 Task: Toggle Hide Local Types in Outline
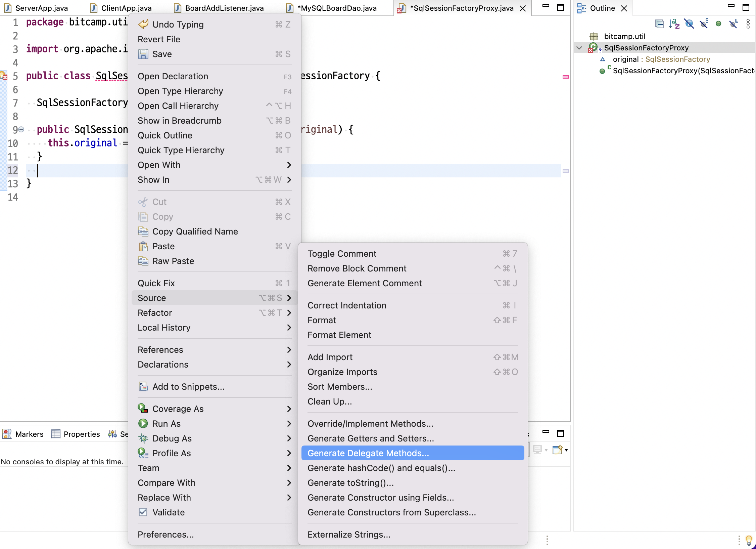point(733,24)
